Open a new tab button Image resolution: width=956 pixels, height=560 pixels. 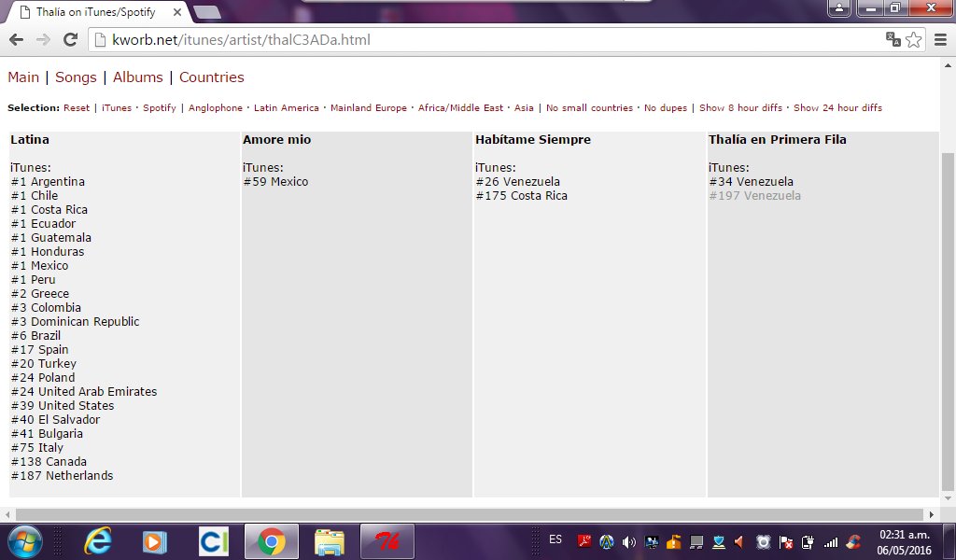[207, 12]
